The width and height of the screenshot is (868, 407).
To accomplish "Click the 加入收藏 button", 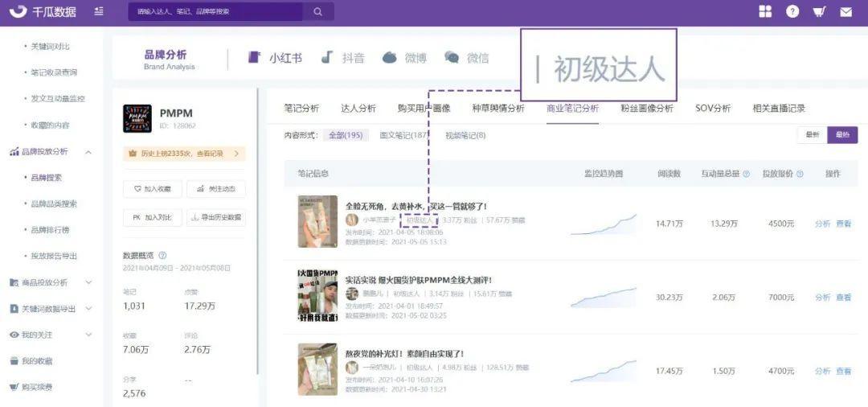I will click(152, 189).
